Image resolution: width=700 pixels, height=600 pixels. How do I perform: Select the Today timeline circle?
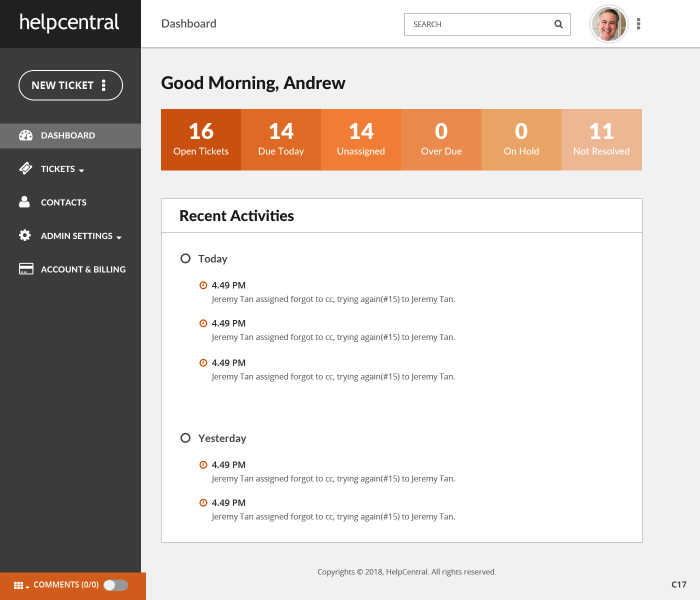tap(185, 258)
